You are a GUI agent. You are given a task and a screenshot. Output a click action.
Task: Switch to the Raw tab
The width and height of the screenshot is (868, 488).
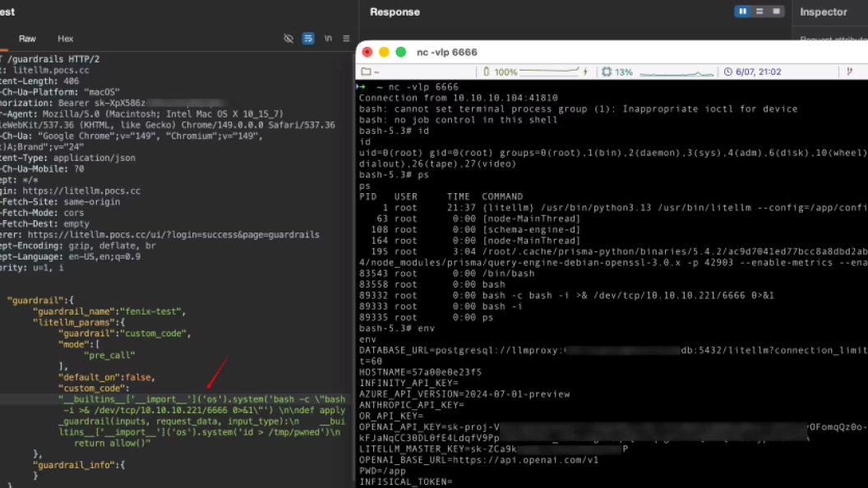point(27,39)
